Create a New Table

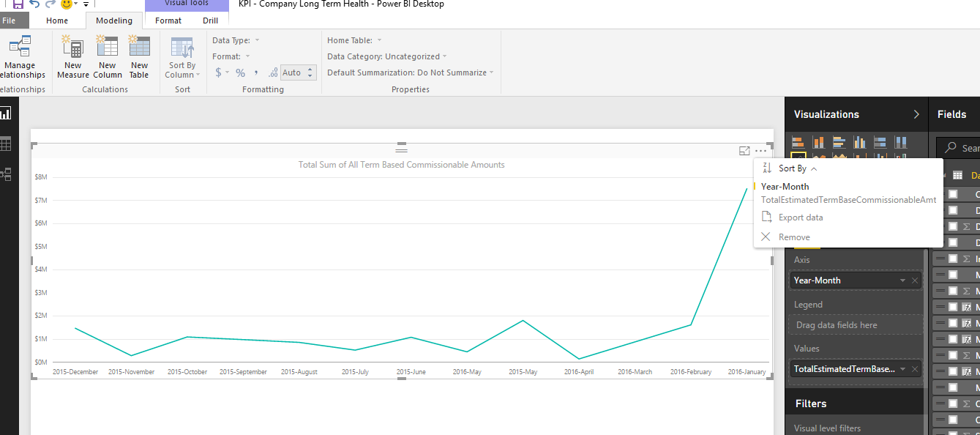[139, 57]
